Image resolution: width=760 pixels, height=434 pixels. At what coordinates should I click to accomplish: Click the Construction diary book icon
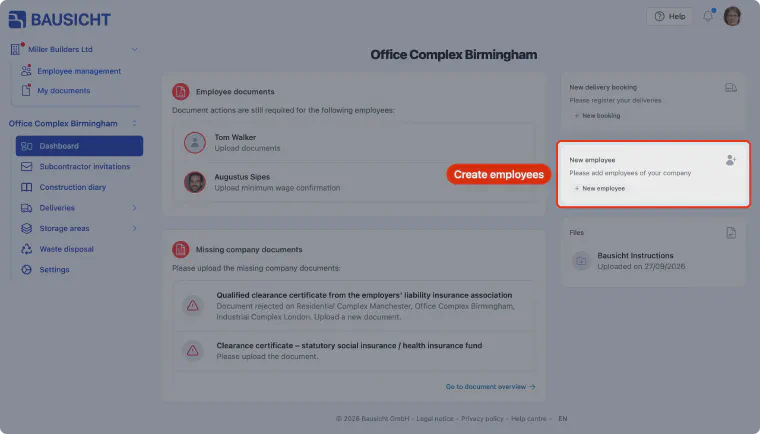(27, 187)
